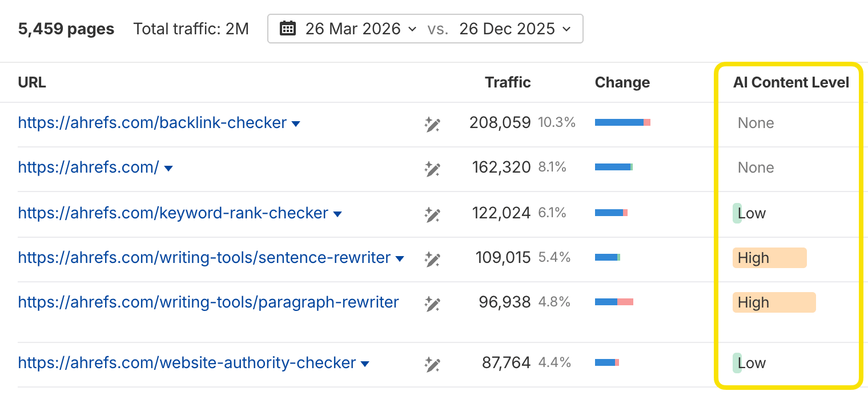
Task: Select the High badge on paragraph-rewriter row
Action: coord(774,302)
